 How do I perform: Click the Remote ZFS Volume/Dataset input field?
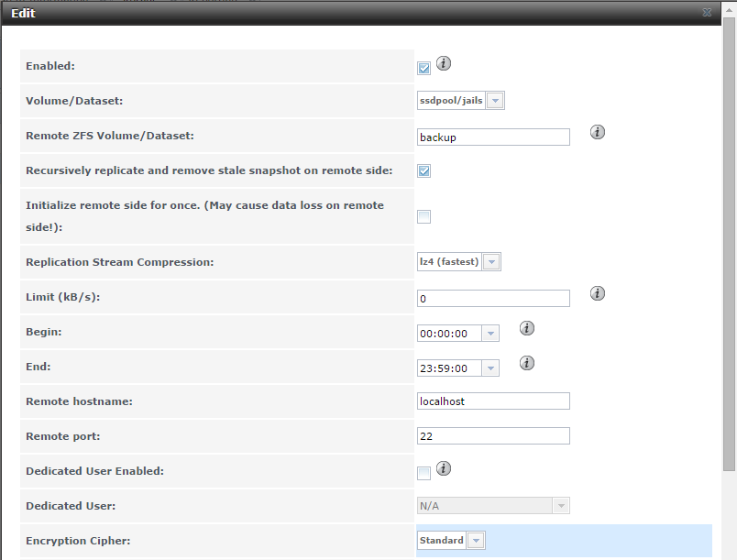(x=493, y=137)
